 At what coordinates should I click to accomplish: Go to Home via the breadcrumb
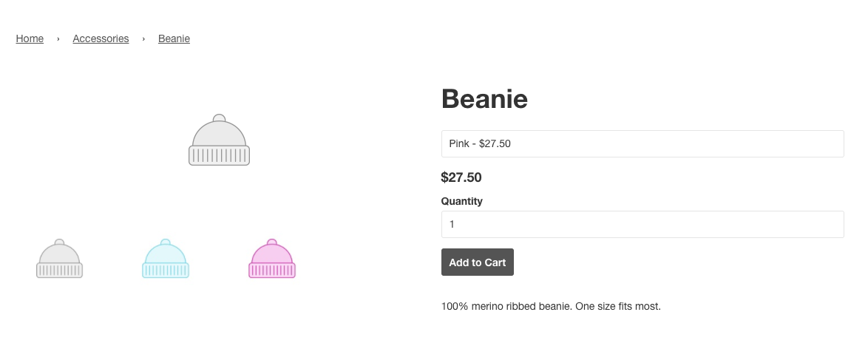tap(30, 38)
